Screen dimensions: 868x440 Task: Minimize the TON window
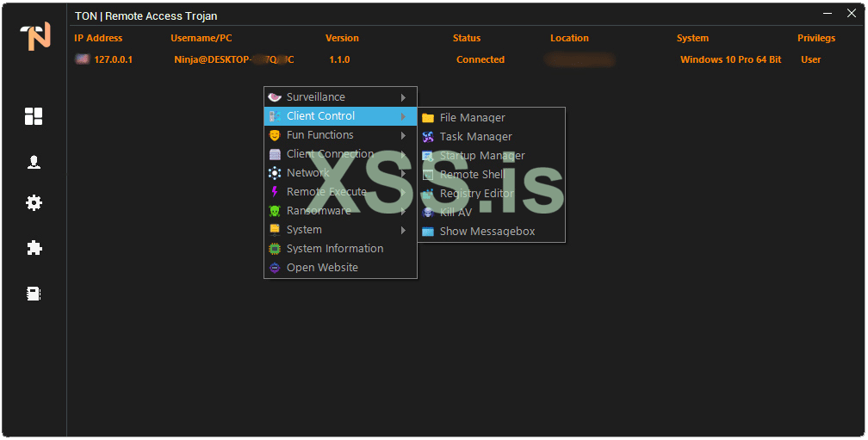point(828,13)
